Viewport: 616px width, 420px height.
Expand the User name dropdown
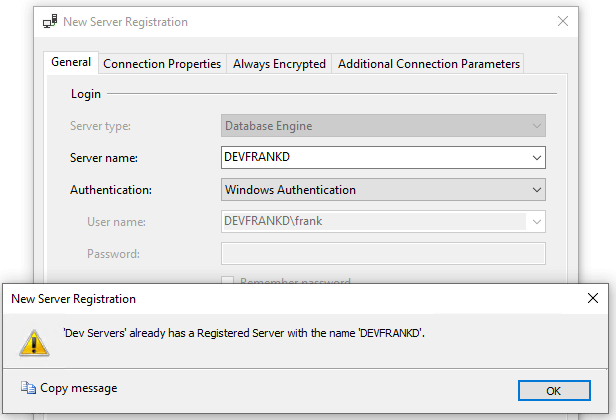click(537, 221)
